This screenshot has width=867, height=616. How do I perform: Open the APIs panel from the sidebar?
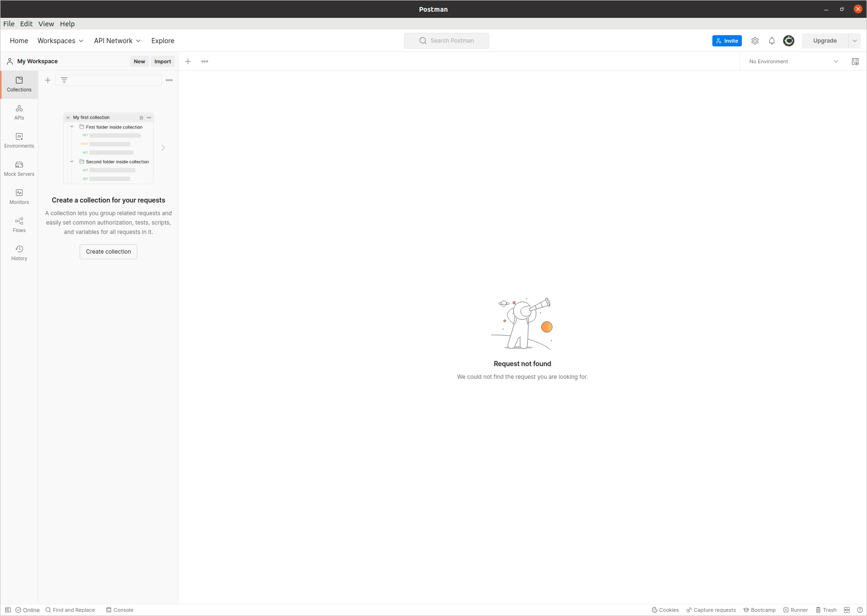pyautogui.click(x=19, y=112)
